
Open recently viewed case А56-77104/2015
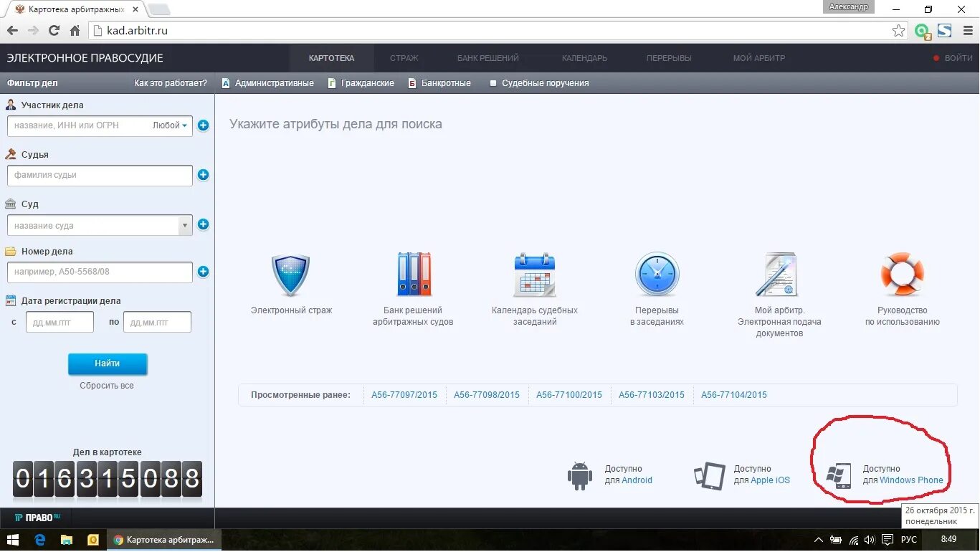coord(734,395)
